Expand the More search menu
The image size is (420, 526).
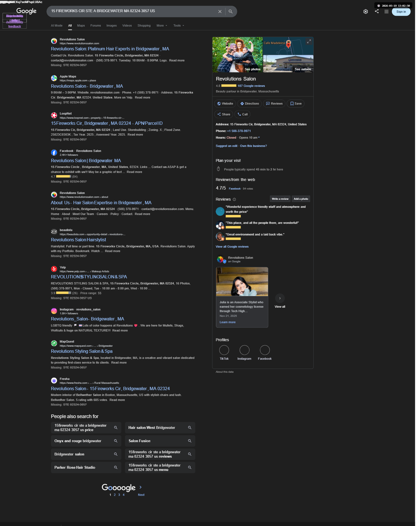click(162, 26)
